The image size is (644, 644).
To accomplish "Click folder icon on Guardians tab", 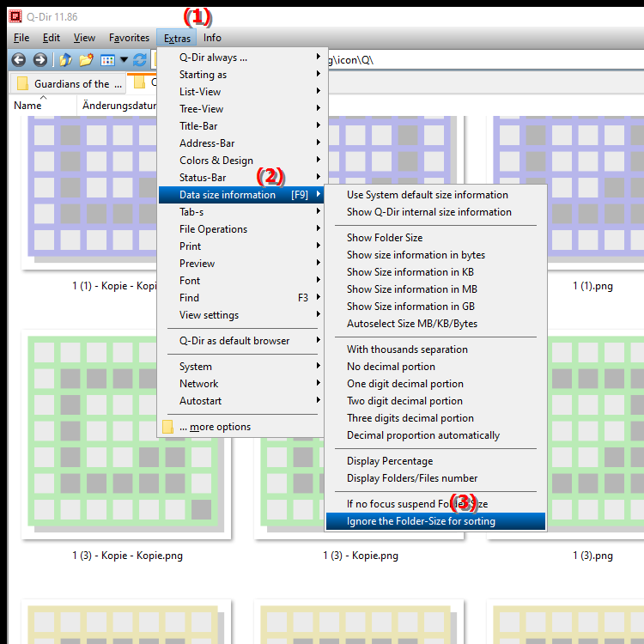I will [22, 83].
